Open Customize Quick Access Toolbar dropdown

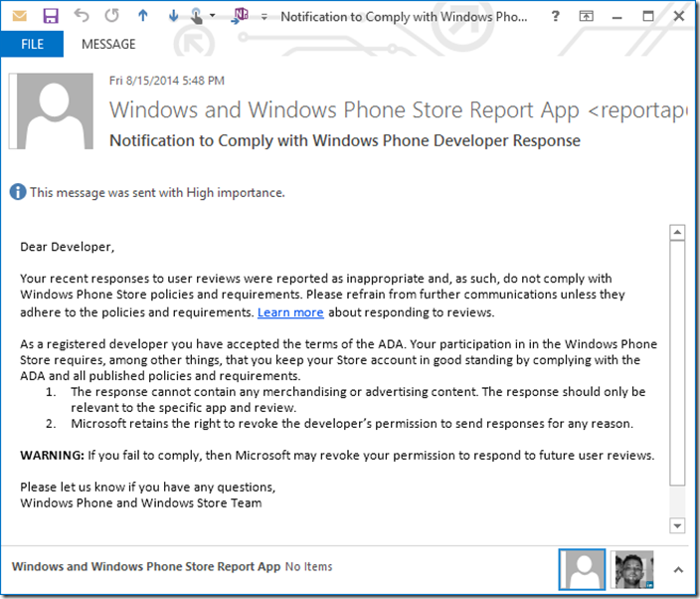pyautogui.click(x=264, y=17)
